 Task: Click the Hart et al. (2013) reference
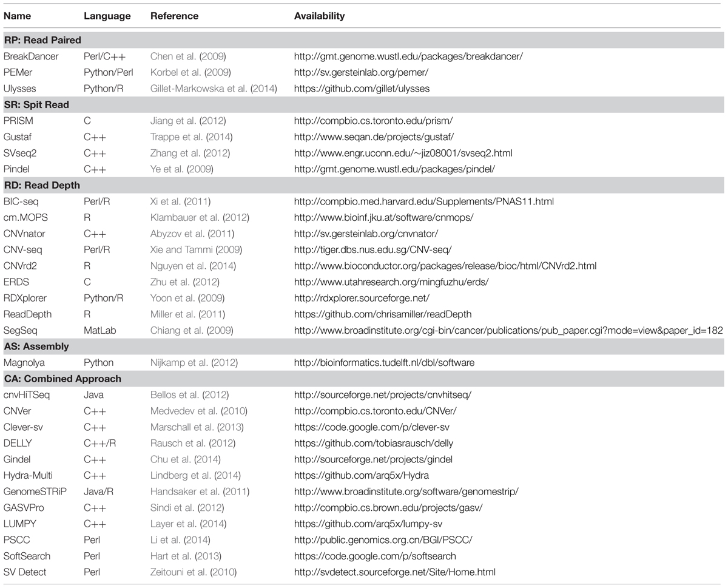tap(186, 555)
